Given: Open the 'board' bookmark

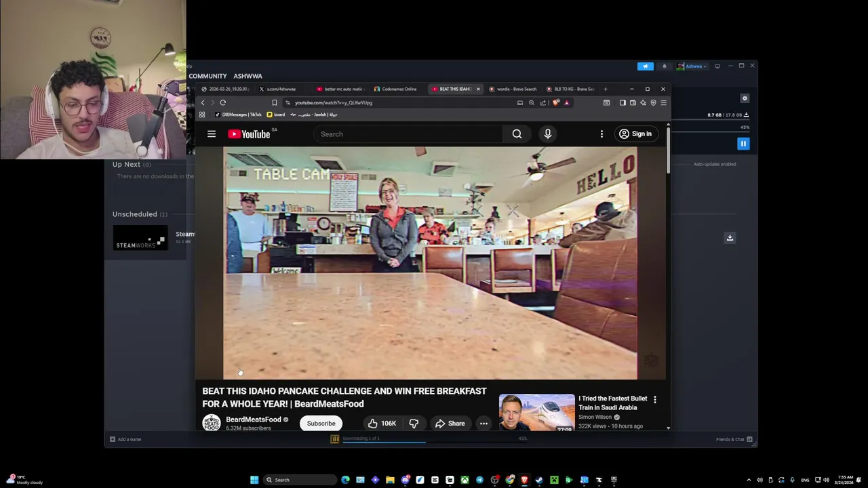Looking at the screenshot, I should tap(275, 115).
